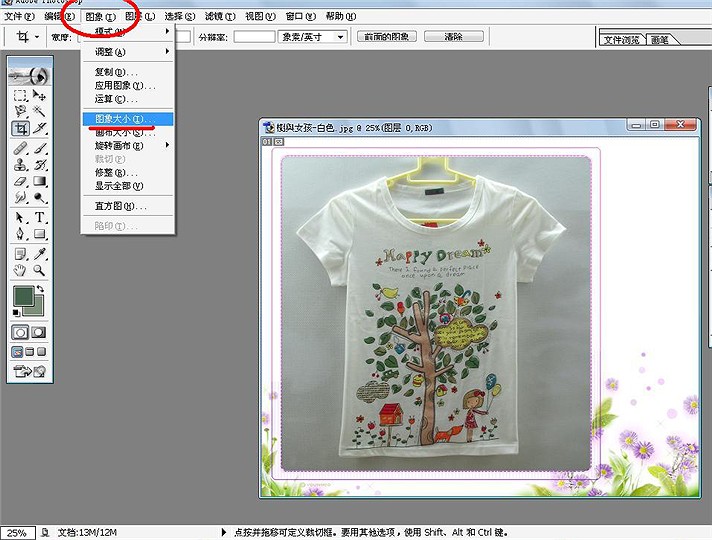
Task: Switch to the 画笔 palette tab
Action: 661,40
